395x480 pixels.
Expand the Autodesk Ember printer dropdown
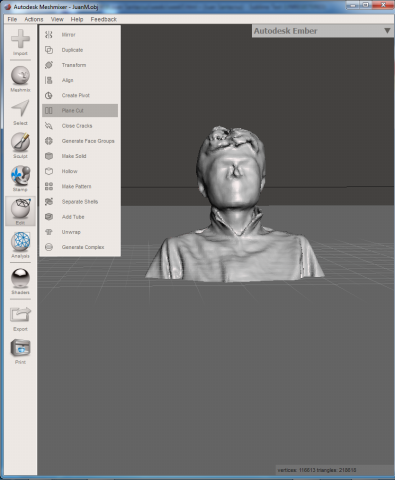[323, 31]
